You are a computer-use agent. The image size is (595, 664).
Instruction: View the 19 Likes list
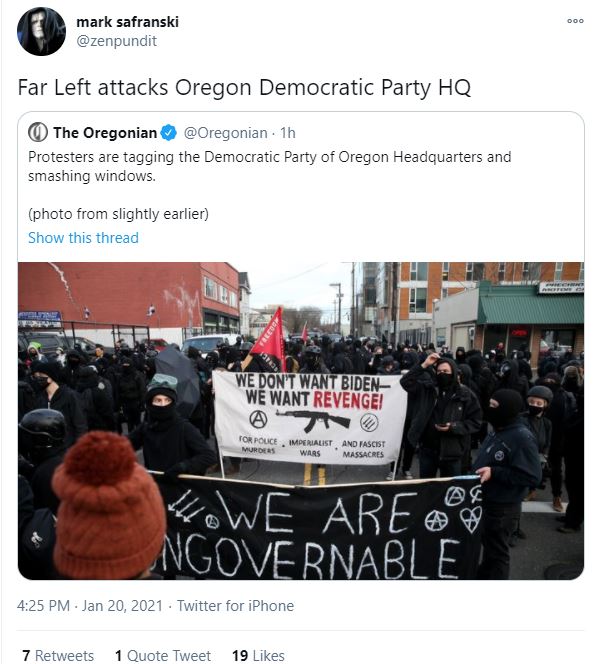[x=258, y=655]
